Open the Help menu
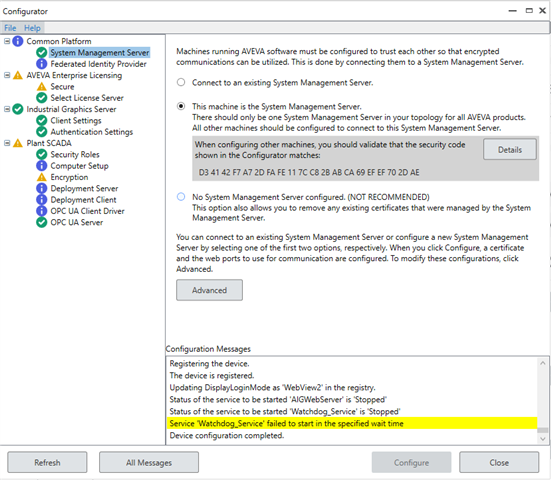551x480 pixels. [x=32, y=28]
